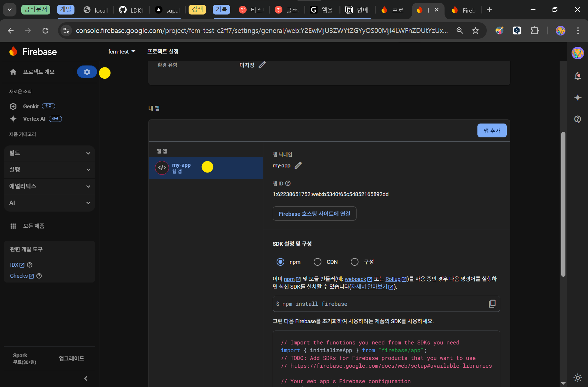Image resolution: width=588 pixels, height=387 pixels.
Task: Open the Chrome extensions puzzle icon
Action: (x=534, y=31)
